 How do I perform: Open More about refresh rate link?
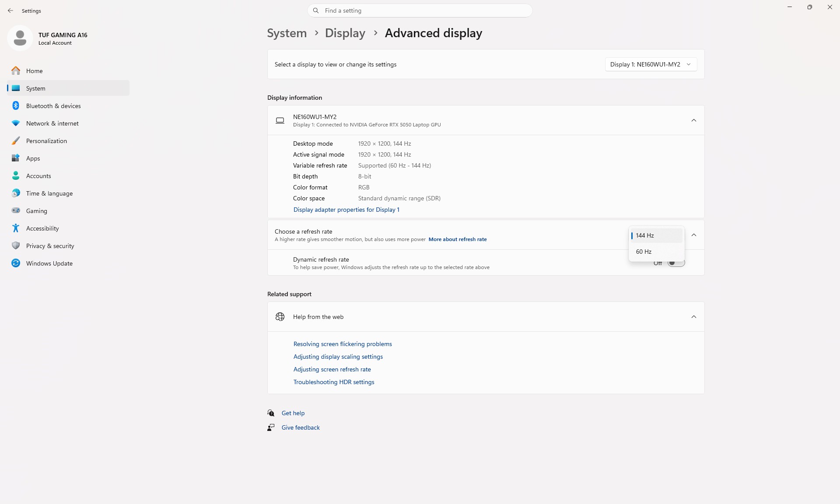pyautogui.click(x=458, y=239)
